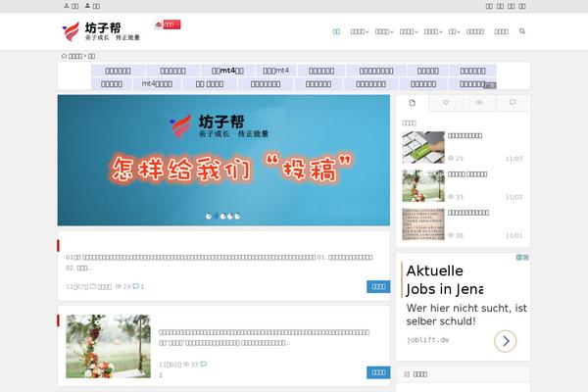Expand the fourth dropdown menu in navigation
Viewport: 588px width, 392px height.
click(433, 31)
